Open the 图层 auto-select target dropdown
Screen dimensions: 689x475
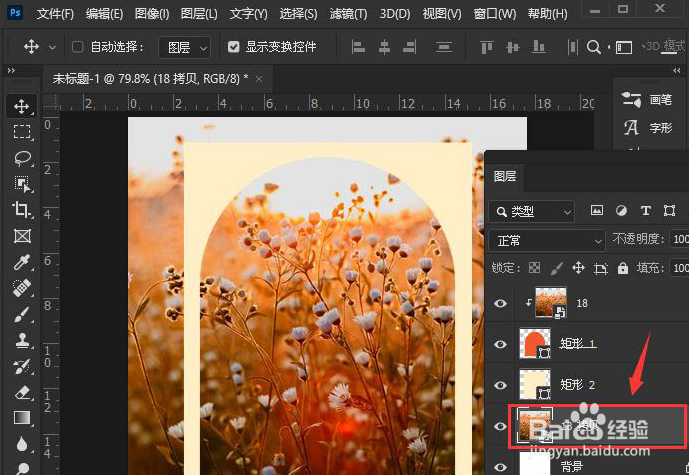pos(185,47)
